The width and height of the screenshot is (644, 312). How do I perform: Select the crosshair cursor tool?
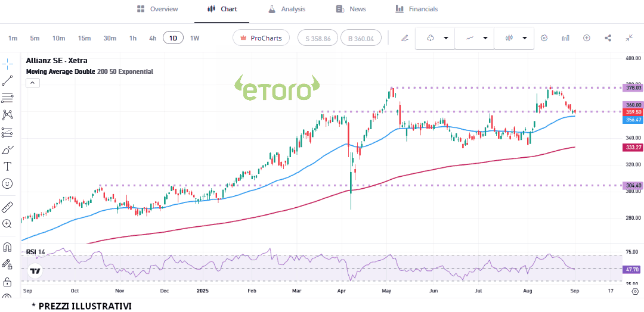pos(8,64)
